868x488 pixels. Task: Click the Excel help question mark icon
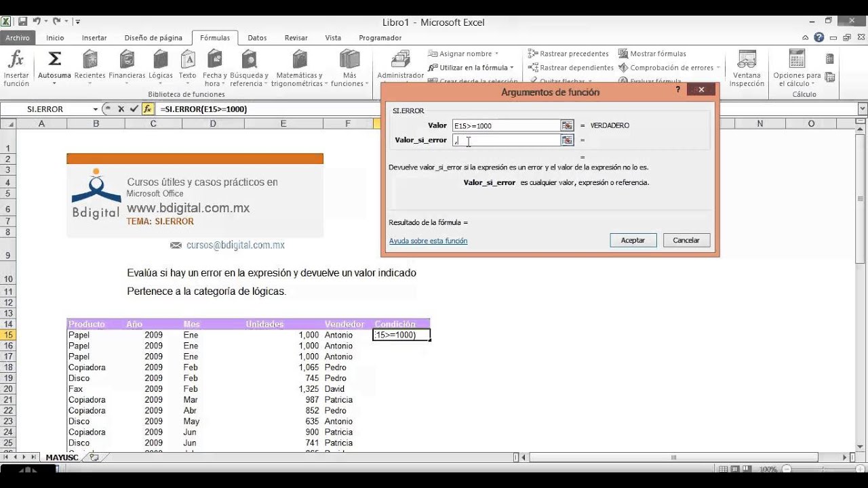(819, 38)
